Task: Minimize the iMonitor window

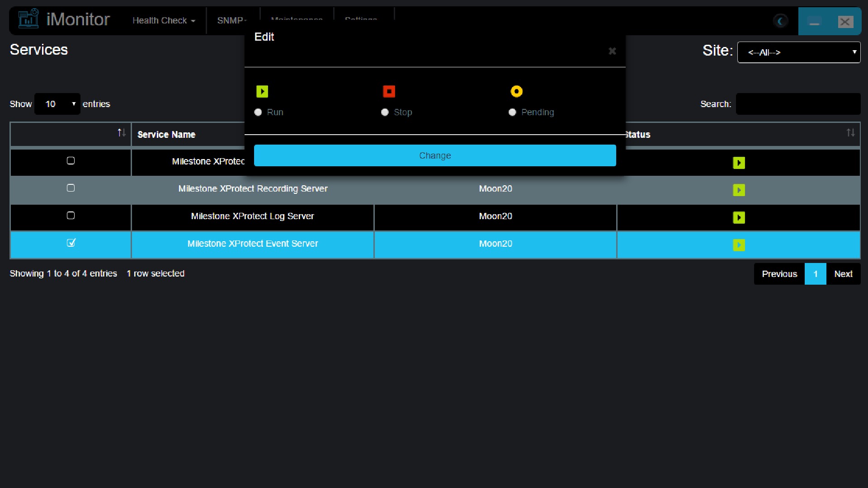Action: (814, 22)
